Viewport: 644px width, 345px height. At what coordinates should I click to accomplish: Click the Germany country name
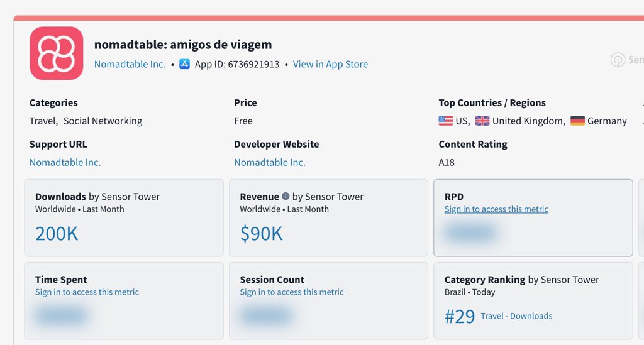click(607, 121)
